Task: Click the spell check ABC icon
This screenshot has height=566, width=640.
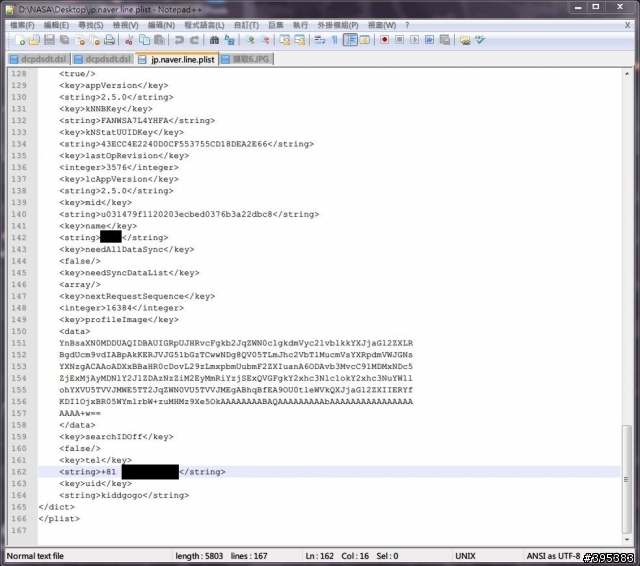Action: [480, 40]
